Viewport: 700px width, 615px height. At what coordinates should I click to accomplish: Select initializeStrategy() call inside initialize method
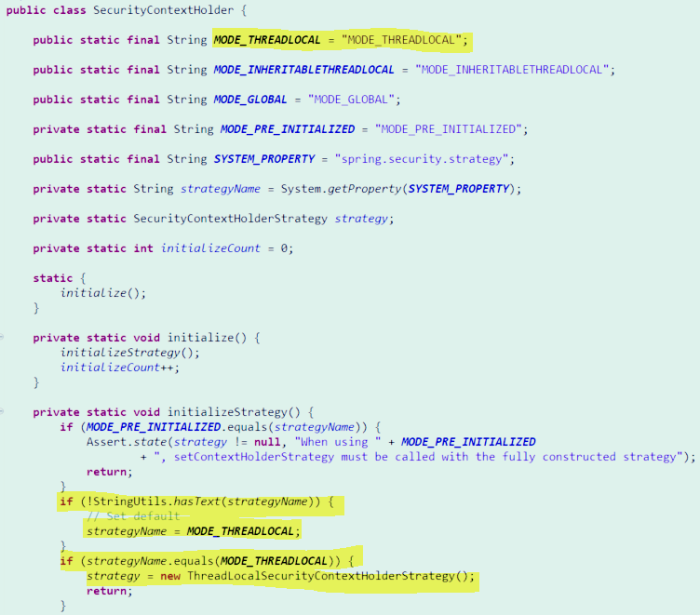point(129,353)
